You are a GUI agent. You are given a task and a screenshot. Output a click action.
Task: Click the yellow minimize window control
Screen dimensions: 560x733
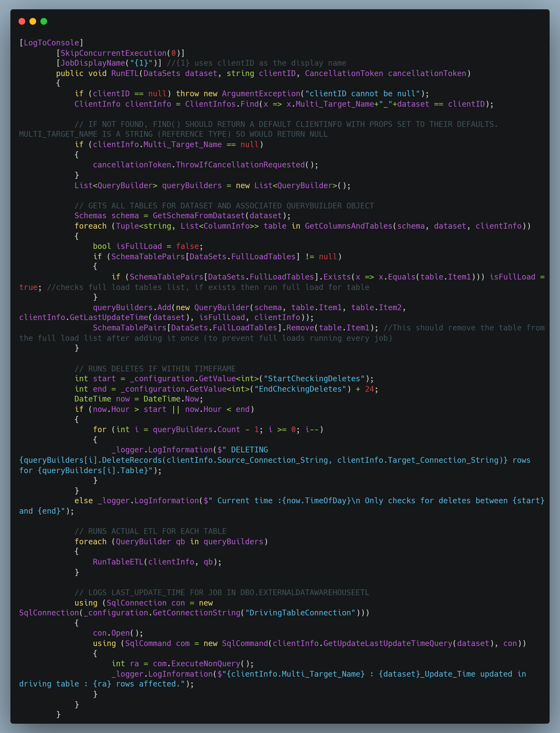coord(33,21)
